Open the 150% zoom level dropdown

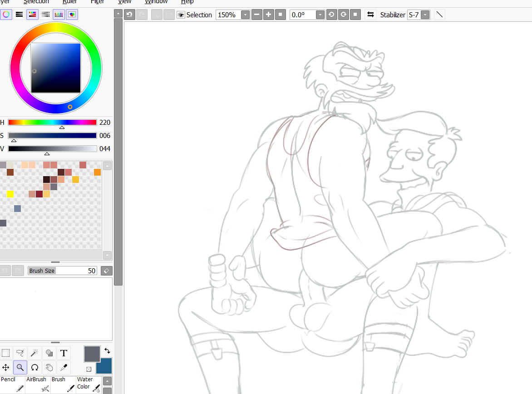(x=245, y=15)
